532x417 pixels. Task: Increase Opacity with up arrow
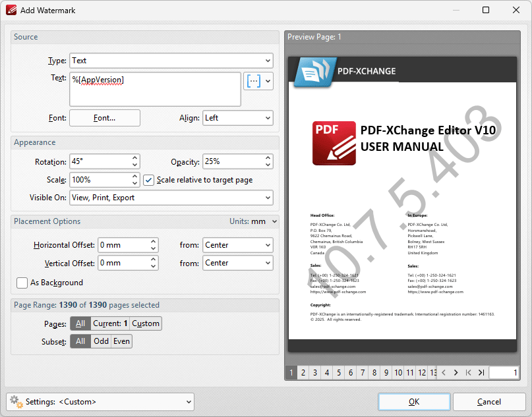pos(268,158)
